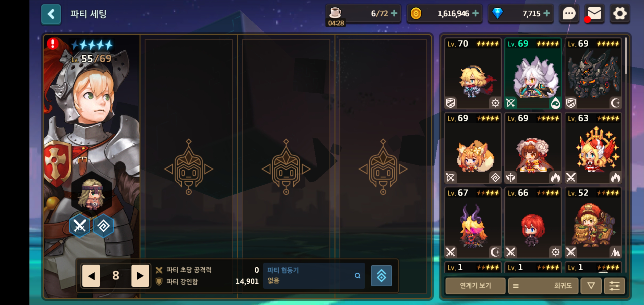Image resolution: width=644 pixels, height=305 pixels.
Task: Add coffee stamina with the plus icon
Action: point(394,13)
